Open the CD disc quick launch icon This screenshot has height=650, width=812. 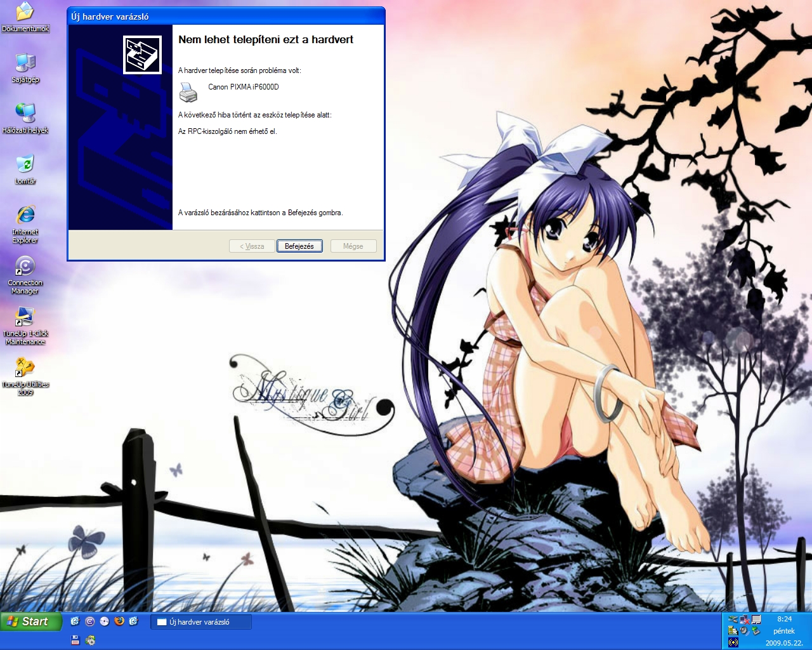pyautogui.click(x=105, y=621)
